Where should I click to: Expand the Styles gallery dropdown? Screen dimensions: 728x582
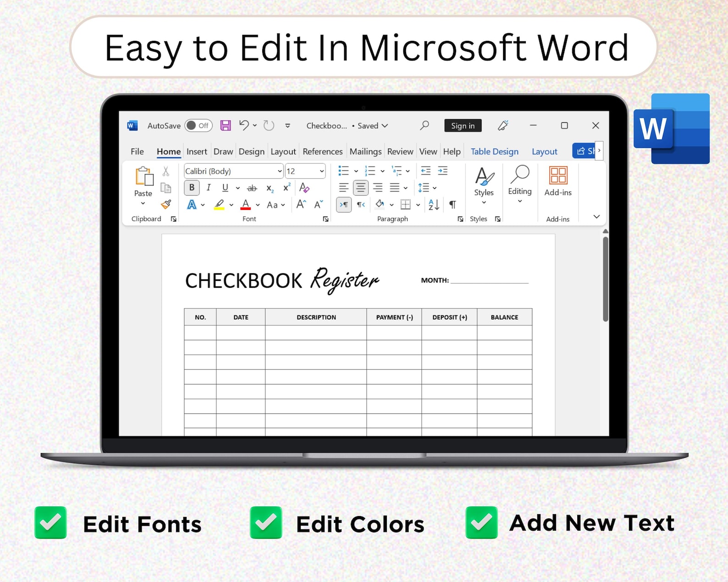tap(484, 202)
